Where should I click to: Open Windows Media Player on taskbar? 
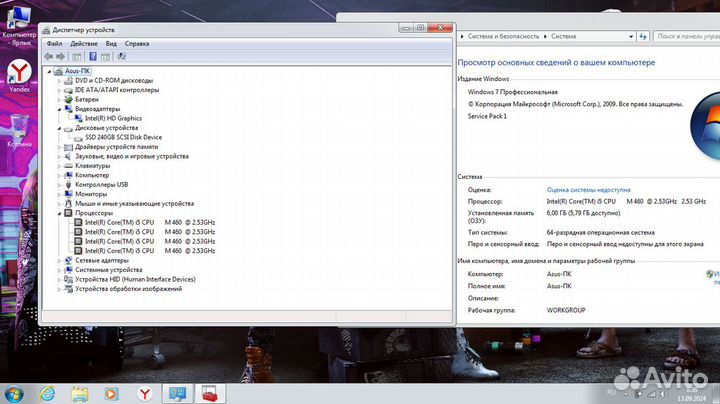[x=111, y=394]
